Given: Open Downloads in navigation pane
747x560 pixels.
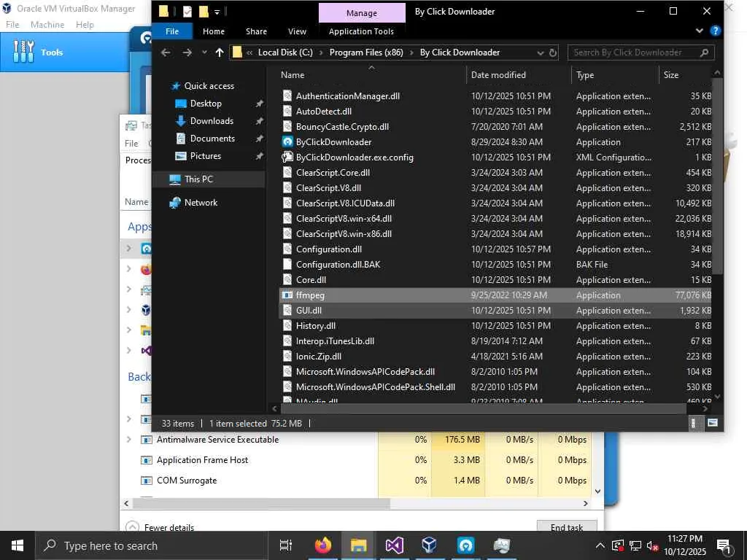Looking at the screenshot, I should click(x=212, y=121).
